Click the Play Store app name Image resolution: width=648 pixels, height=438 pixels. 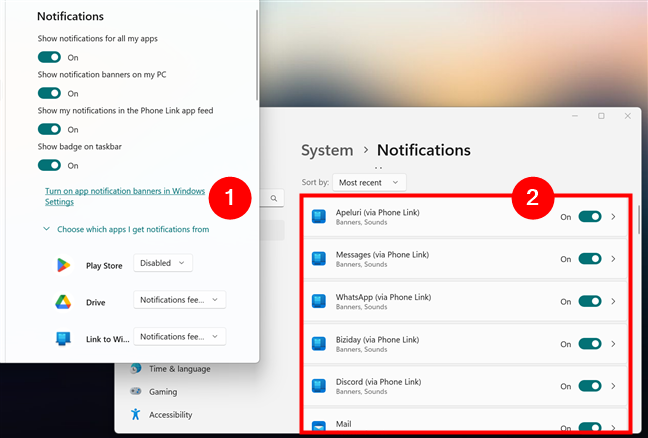coord(104,266)
